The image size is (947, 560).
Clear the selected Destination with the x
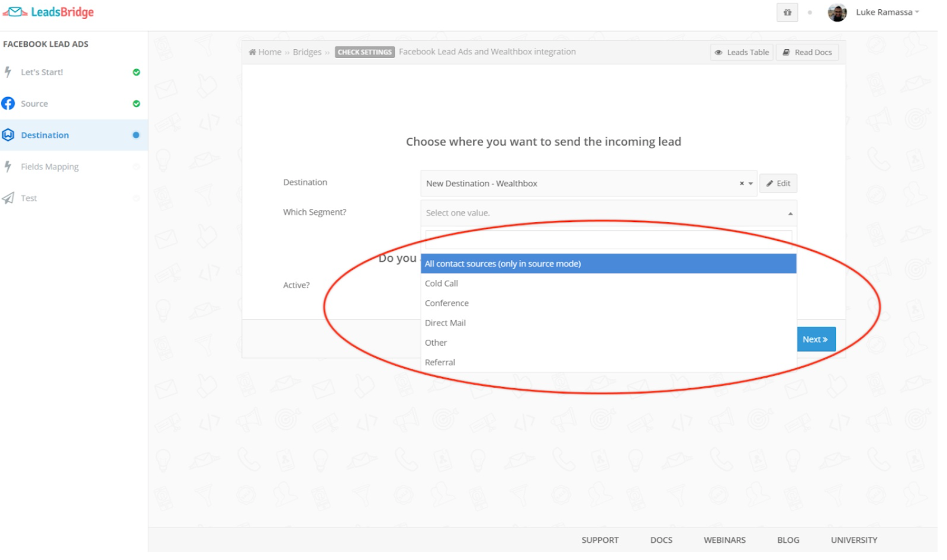[742, 184]
